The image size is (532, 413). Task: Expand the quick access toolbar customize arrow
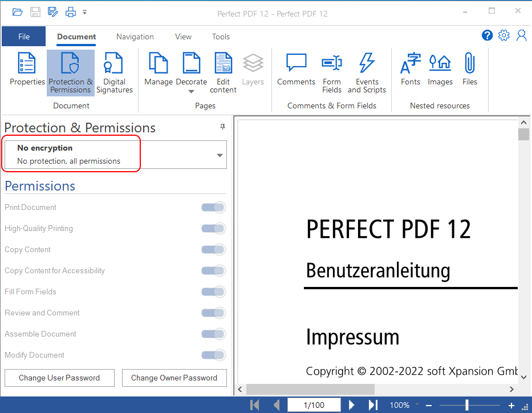tap(85, 12)
